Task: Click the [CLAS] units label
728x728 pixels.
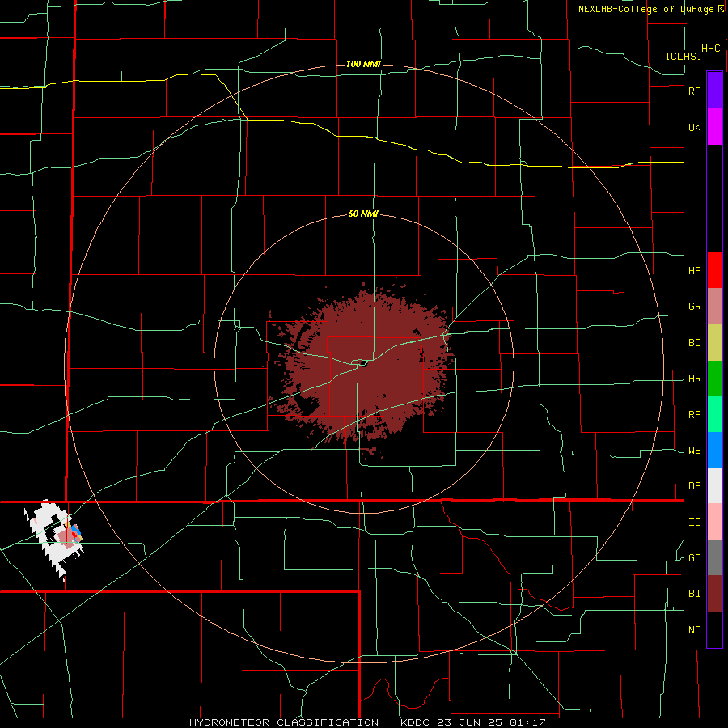Action: click(x=684, y=56)
